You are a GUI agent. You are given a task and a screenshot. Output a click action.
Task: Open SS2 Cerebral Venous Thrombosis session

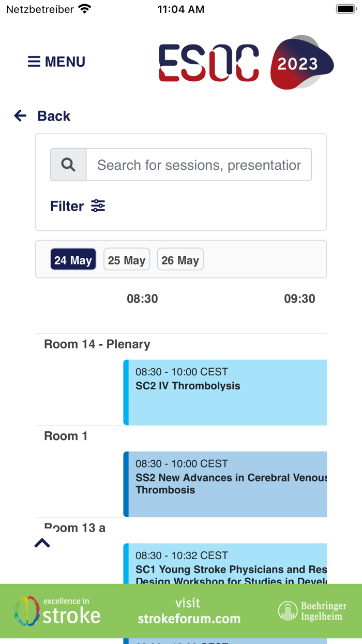click(x=225, y=484)
